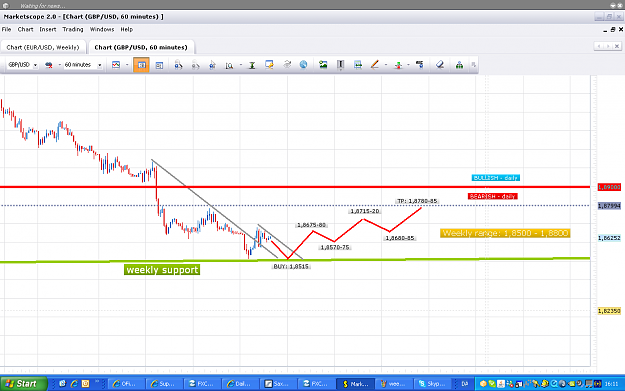Open the Chart menu
The height and width of the screenshot is (391, 625).
[26, 29]
